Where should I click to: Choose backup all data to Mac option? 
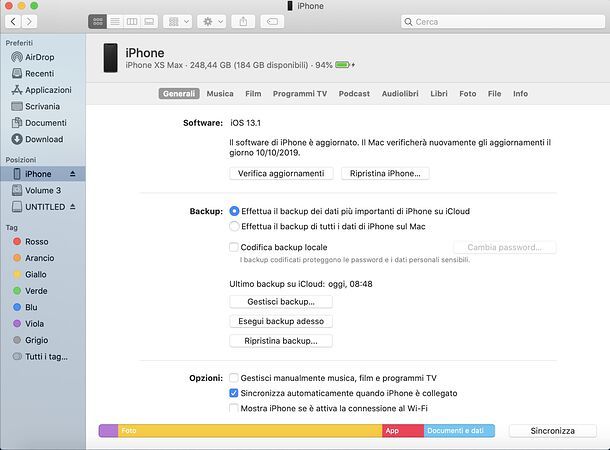click(234, 226)
